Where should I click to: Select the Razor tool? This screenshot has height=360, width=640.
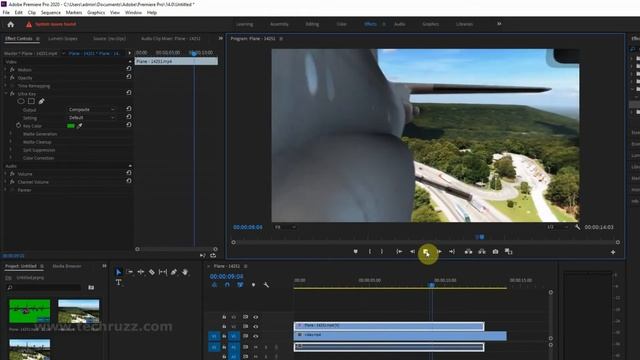click(152, 272)
